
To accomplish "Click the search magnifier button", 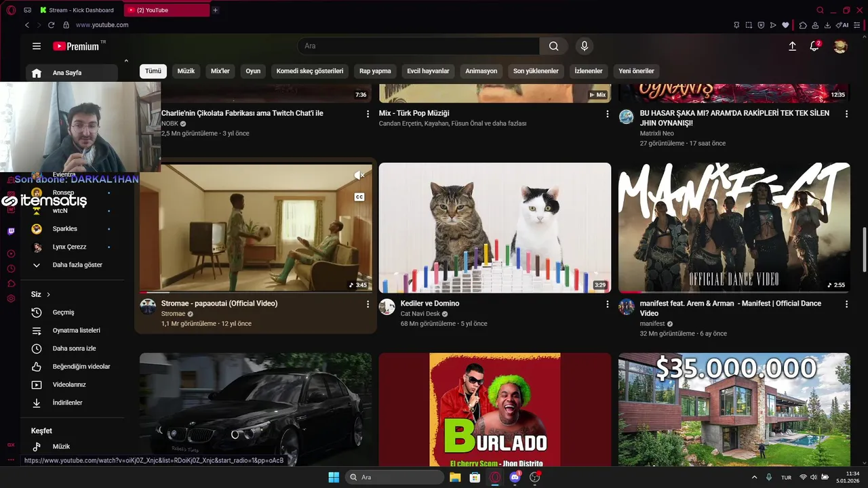I will click(x=554, y=46).
